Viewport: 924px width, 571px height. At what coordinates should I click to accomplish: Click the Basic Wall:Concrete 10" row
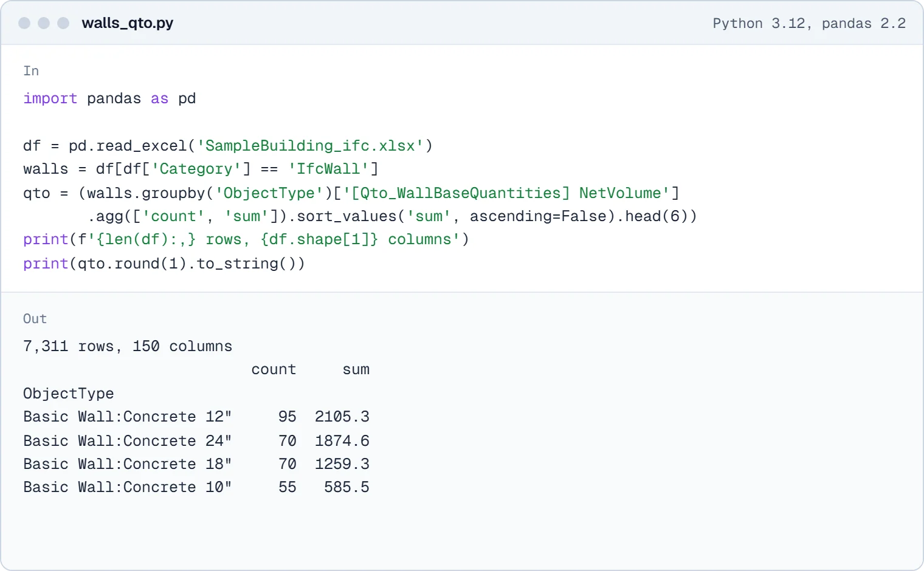coord(196,487)
